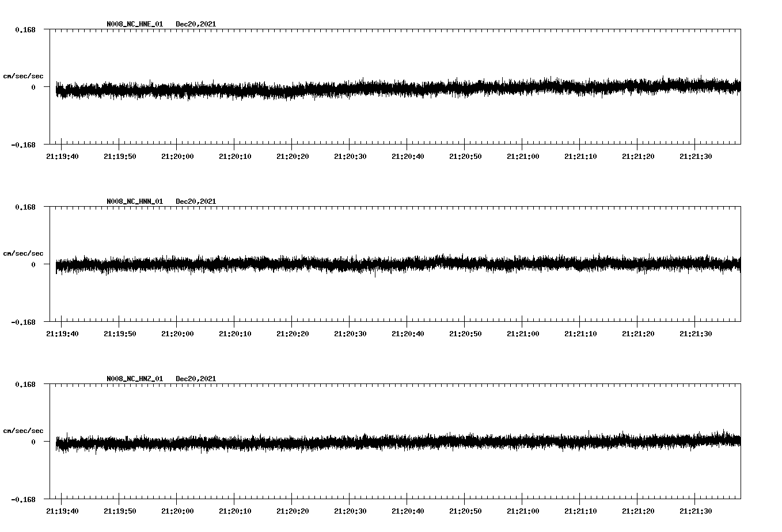Click the -0.168 lower axis value on HNN plot
Viewport: 782px width, 532px height.
pyautogui.click(x=23, y=322)
